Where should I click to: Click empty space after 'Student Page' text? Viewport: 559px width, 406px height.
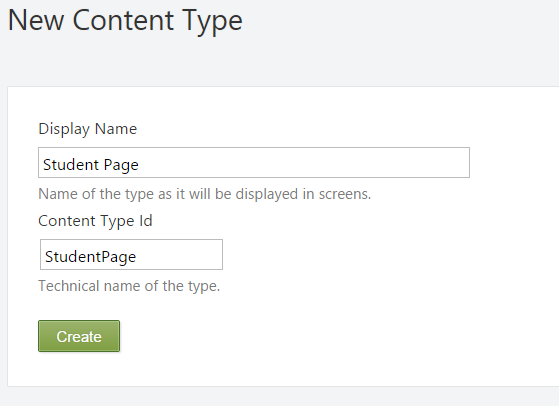click(x=303, y=162)
